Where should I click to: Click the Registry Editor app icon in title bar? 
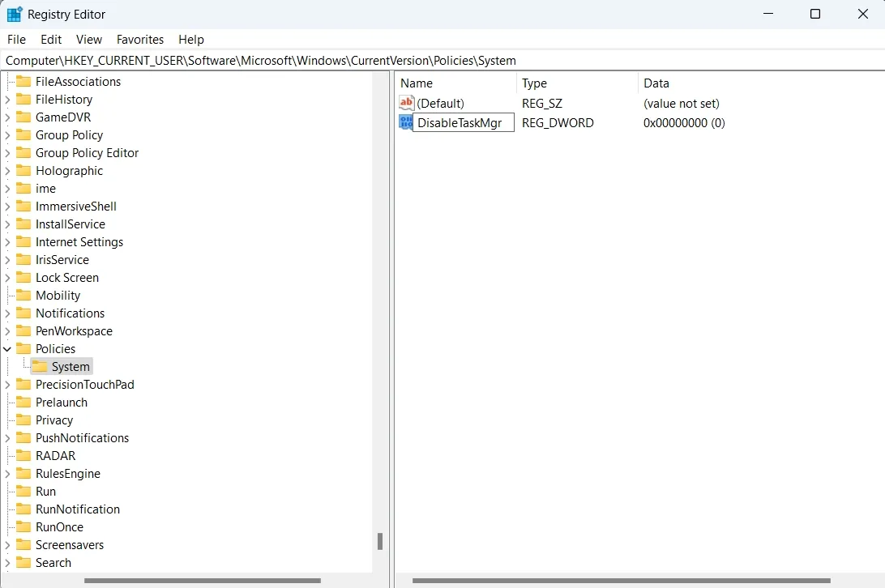click(x=14, y=14)
